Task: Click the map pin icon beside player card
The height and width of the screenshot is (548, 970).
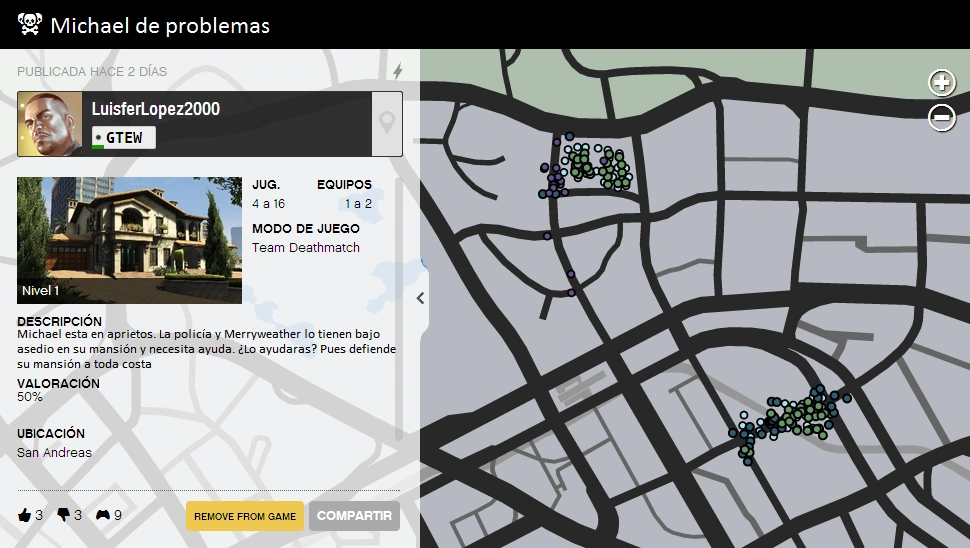Action: pyautogui.click(x=387, y=124)
